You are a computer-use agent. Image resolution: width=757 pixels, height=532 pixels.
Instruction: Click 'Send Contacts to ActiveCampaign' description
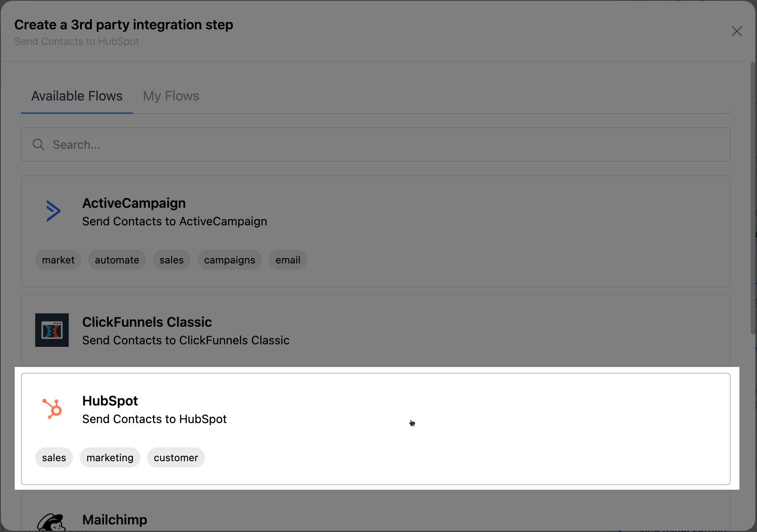[x=175, y=221]
